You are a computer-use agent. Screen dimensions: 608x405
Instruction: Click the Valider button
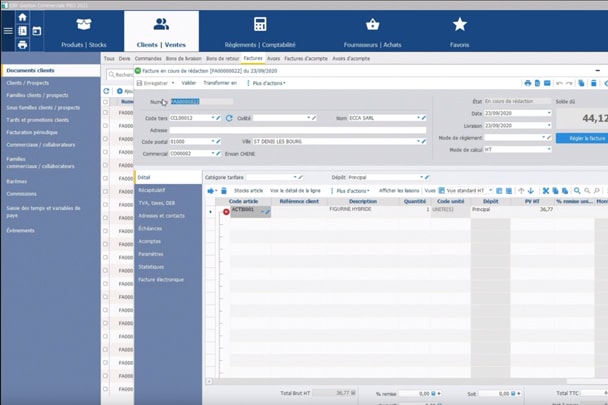(x=188, y=83)
